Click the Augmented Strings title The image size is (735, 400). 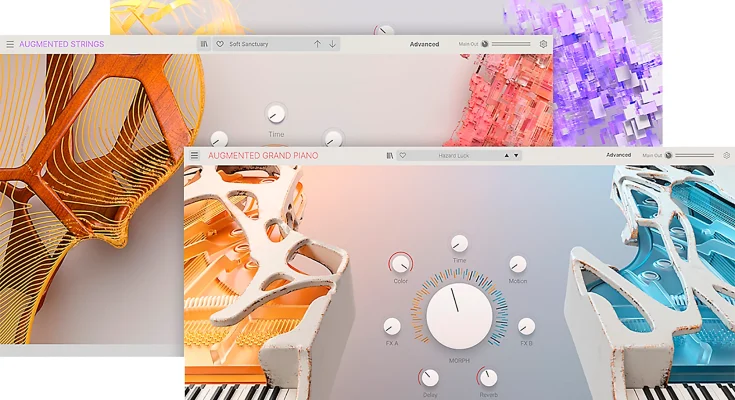[x=61, y=44]
